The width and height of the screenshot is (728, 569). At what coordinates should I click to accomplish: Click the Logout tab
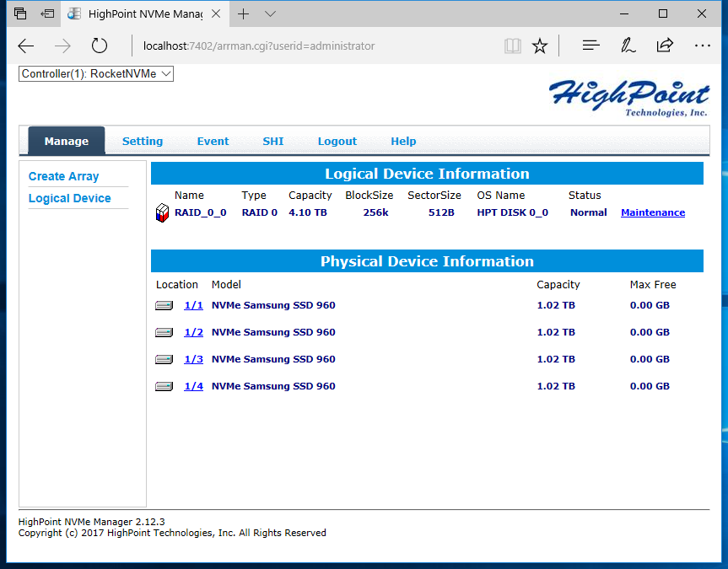pyautogui.click(x=337, y=141)
